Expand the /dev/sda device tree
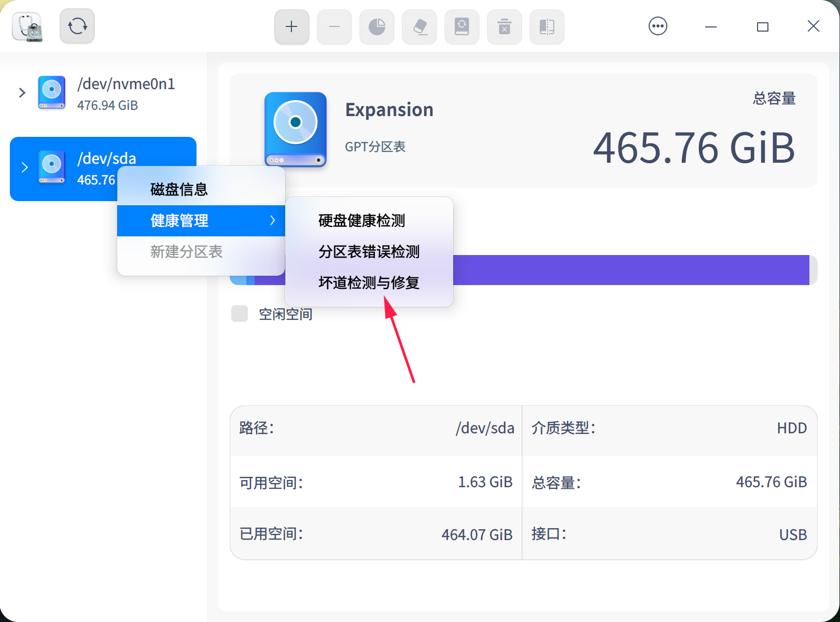The width and height of the screenshot is (840, 622). [x=24, y=167]
